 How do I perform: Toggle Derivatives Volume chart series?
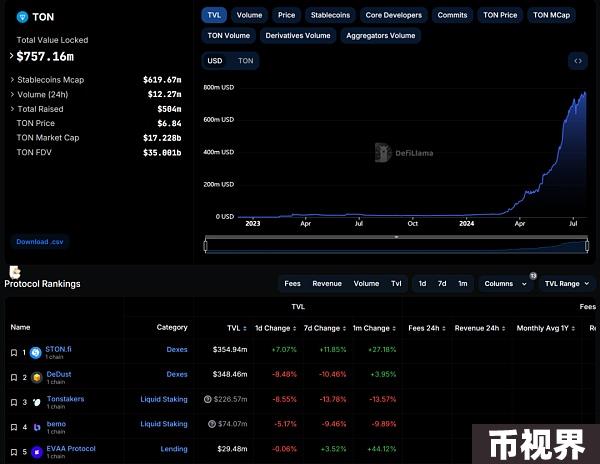point(298,36)
